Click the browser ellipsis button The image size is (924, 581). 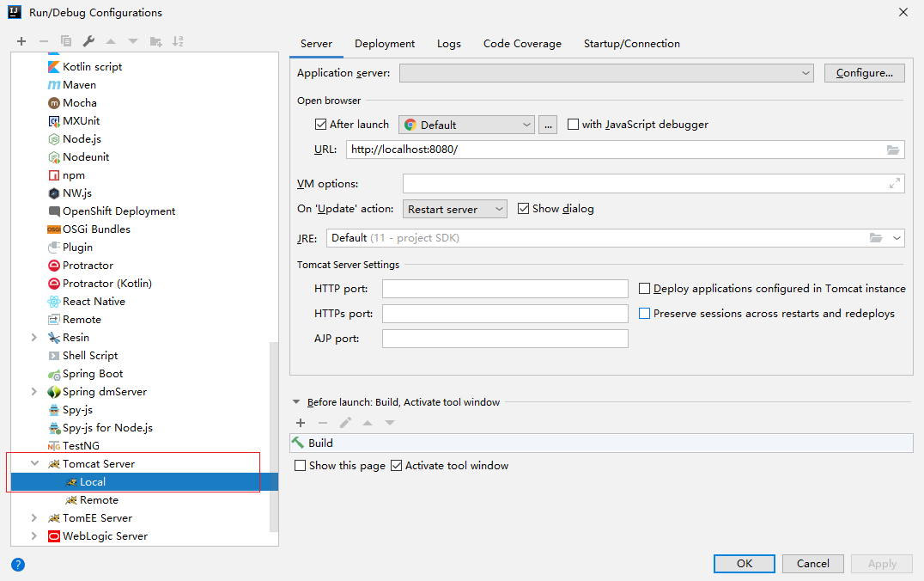point(548,125)
